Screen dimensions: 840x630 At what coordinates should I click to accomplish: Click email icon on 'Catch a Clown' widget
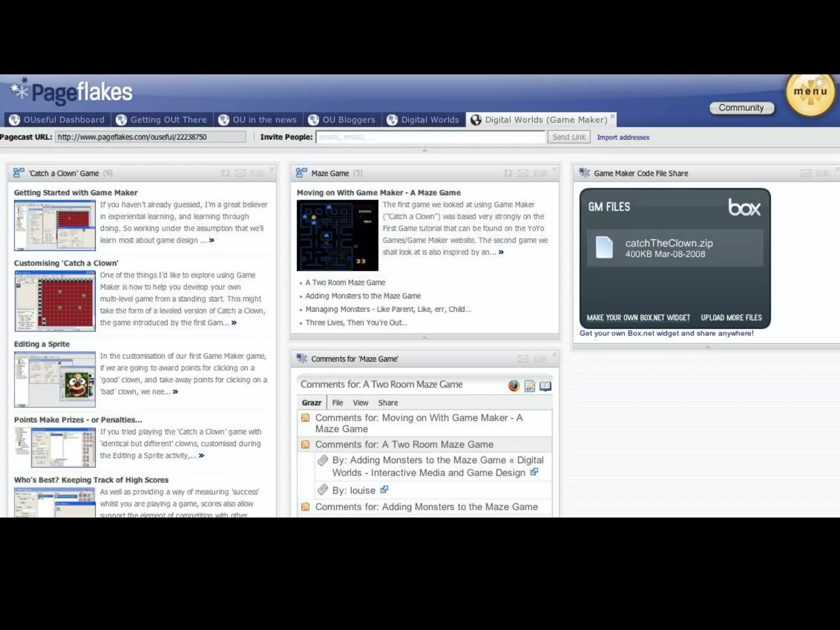click(x=240, y=173)
